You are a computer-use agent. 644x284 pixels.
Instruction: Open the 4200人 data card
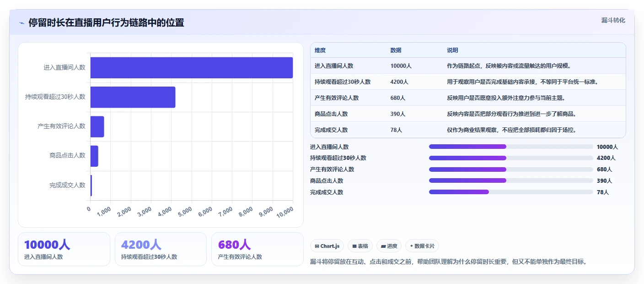pyautogui.click(x=161, y=249)
